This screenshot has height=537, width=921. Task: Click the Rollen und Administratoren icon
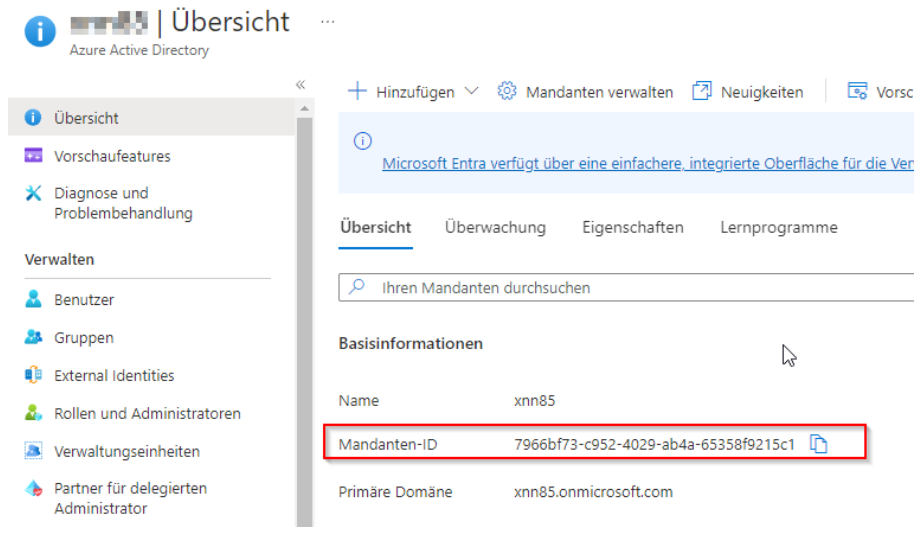click(x=33, y=412)
